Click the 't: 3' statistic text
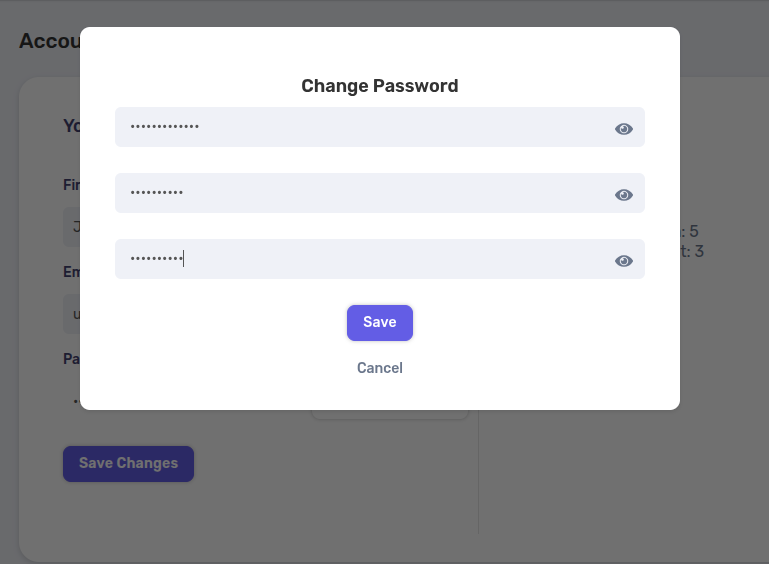 (692, 251)
